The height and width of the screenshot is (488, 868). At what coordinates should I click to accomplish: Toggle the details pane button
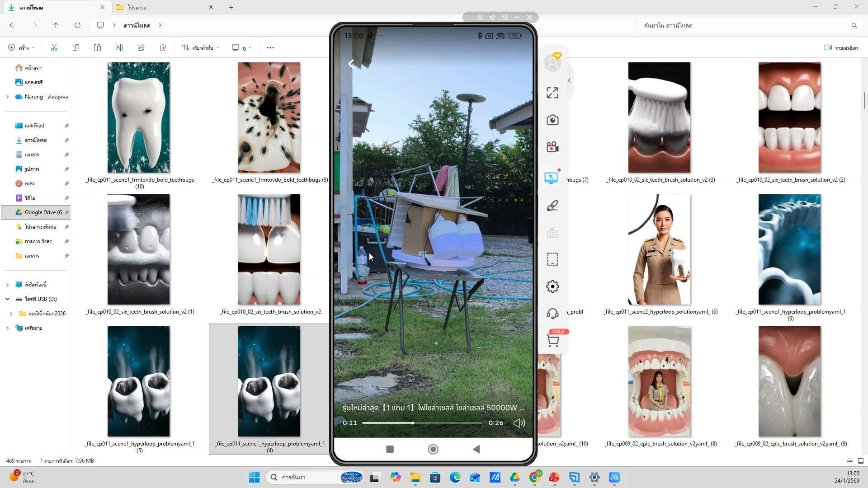point(841,47)
